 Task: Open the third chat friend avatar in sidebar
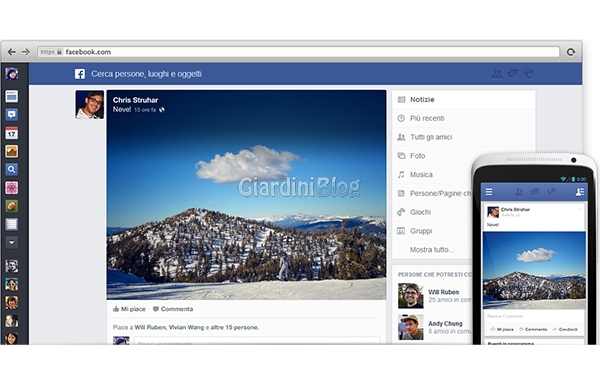click(11, 302)
